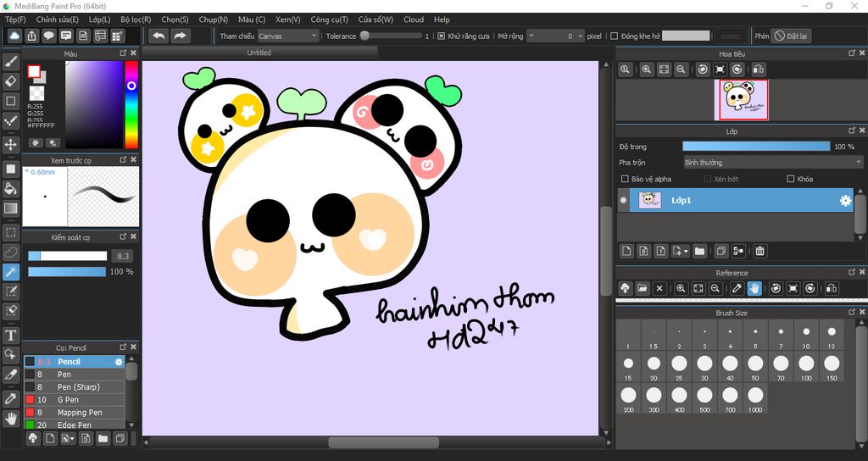868x461 pixels.
Task: Clear reference image with X icon
Action: [659, 288]
